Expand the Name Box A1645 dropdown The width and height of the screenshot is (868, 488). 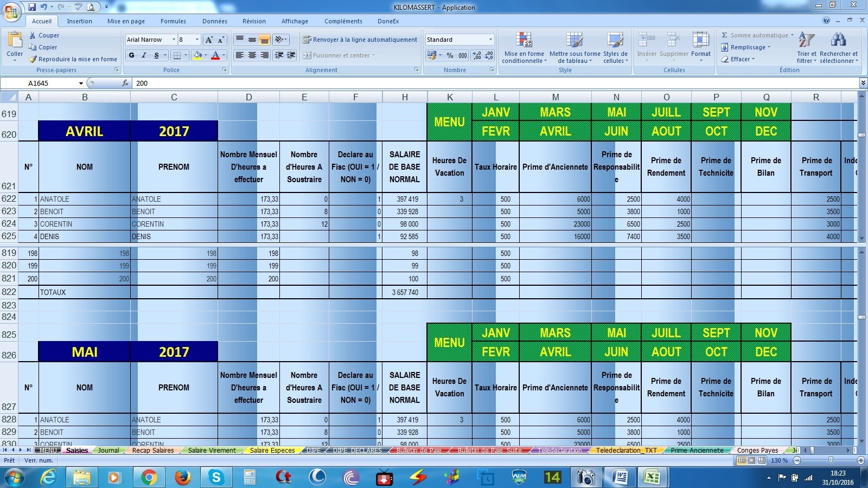coord(81,84)
